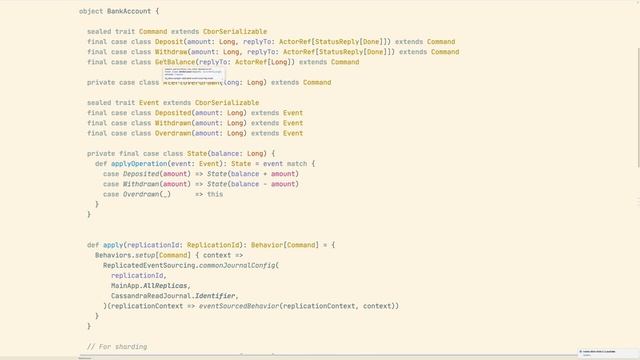Click the State class name in its declaration
Screen dimensions: 640x360
pos(197,153)
